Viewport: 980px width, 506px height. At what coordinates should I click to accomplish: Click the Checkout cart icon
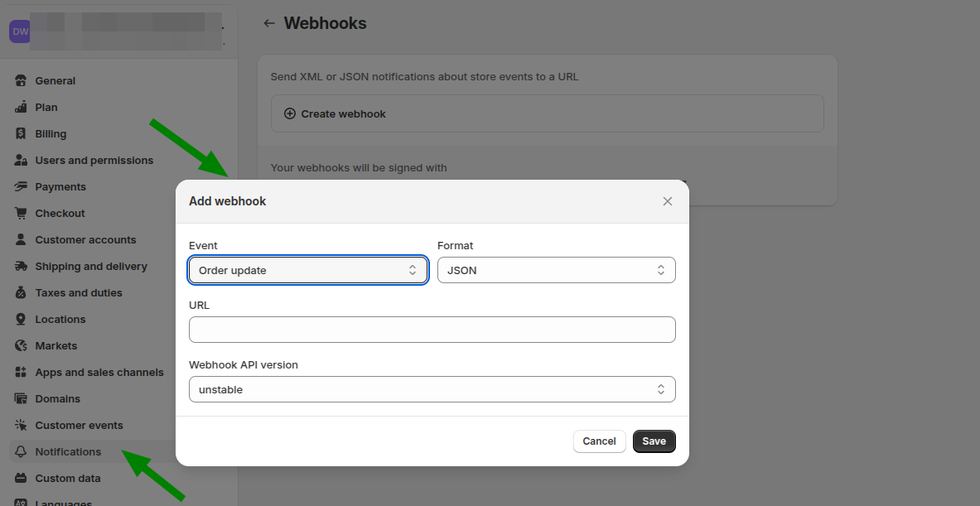pyautogui.click(x=21, y=214)
